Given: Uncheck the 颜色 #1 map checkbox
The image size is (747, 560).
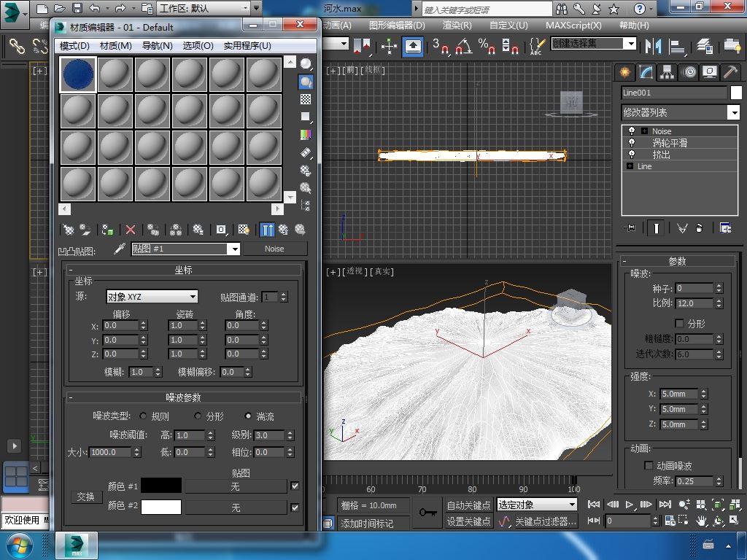Looking at the screenshot, I should (x=295, y=486).
